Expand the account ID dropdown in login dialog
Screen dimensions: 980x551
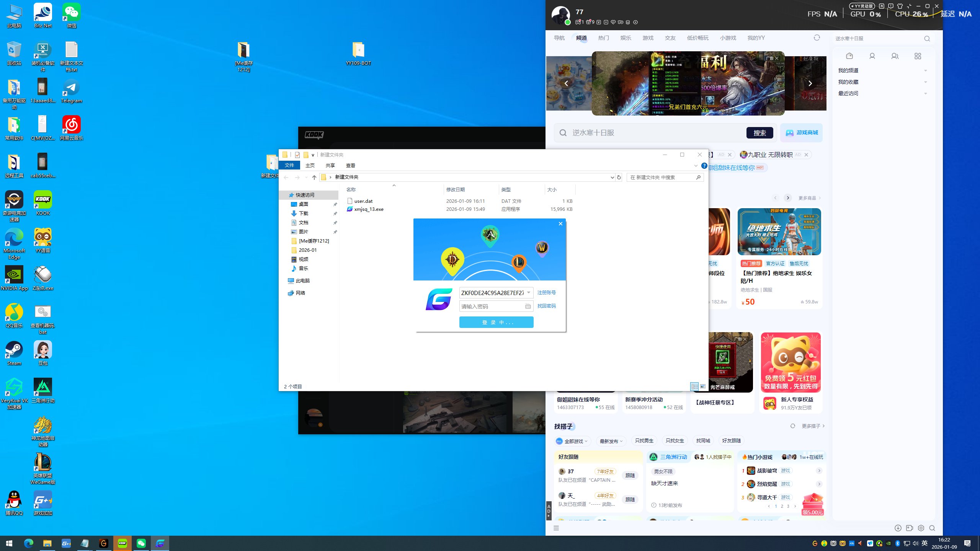(528, 293)
